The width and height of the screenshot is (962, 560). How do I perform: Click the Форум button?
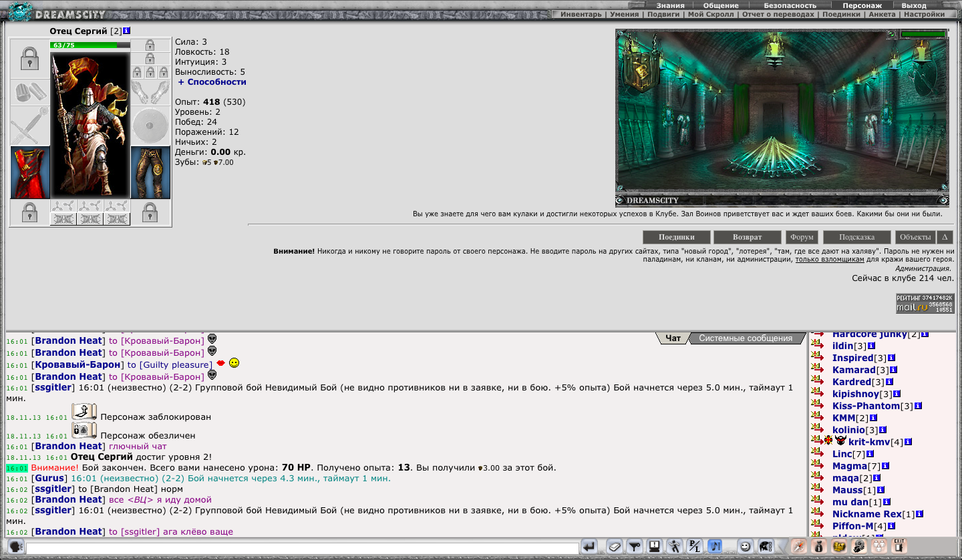click(x=802, y=237)
